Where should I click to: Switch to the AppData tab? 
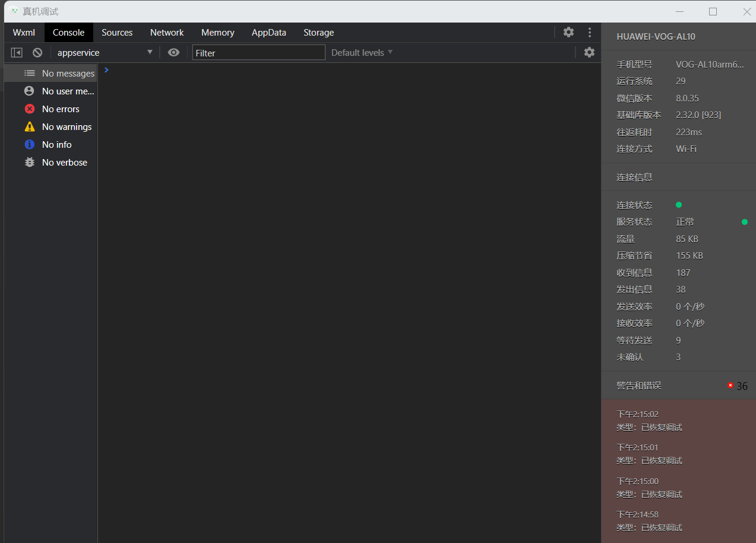tap(269, 33)
